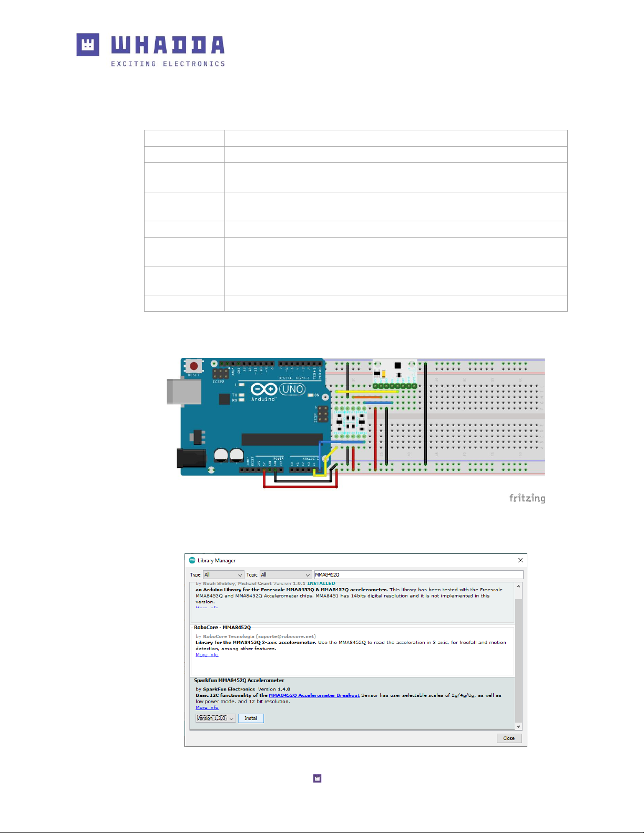This screenshot has width=644, height=833.
Task: Close the Library Manager via Close button
Action: [509, 738]
